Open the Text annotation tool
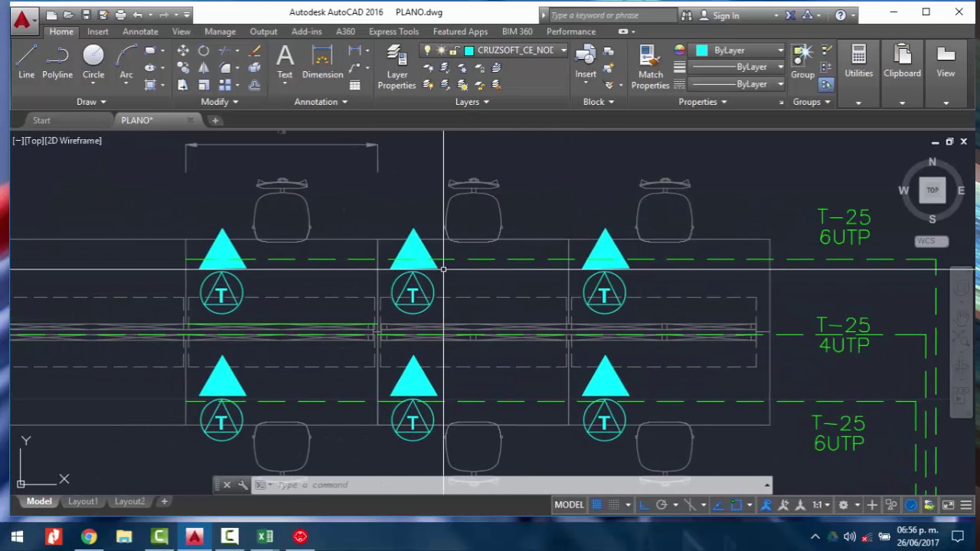 click(285, 61)
